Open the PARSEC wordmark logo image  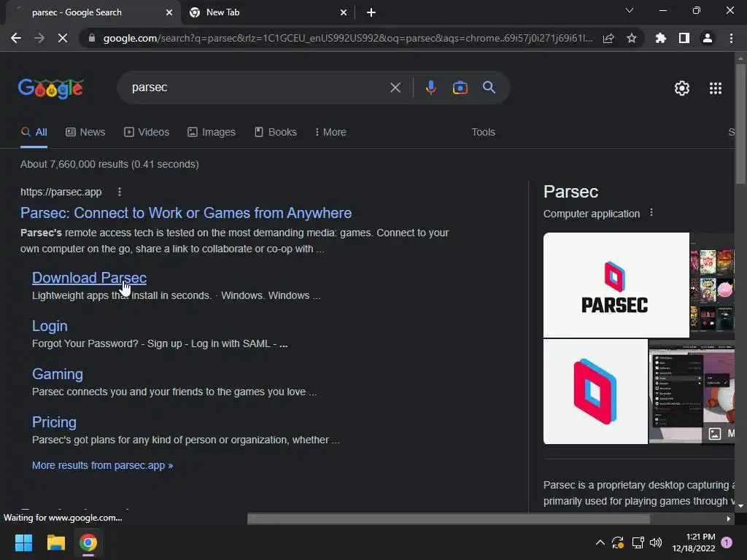click(616, 285)
